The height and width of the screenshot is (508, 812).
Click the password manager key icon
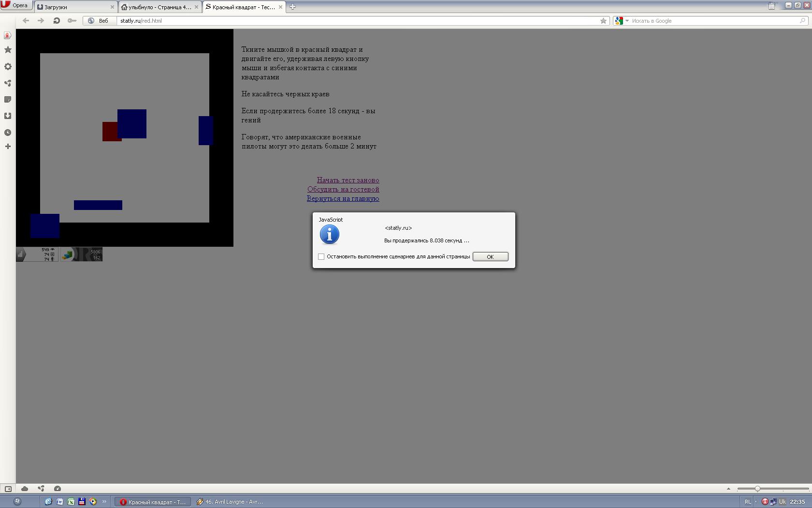[x=72, y=21]
